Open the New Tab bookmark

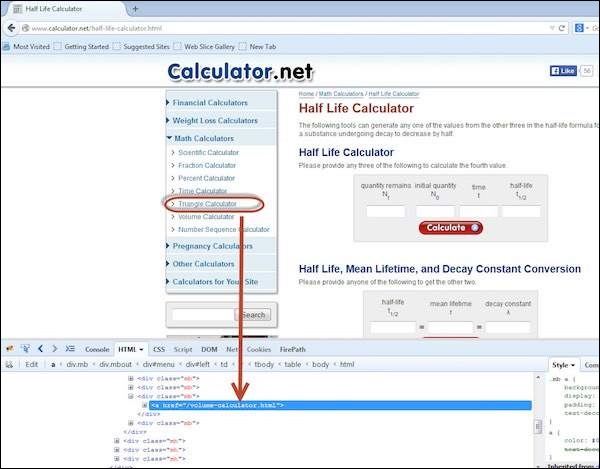click(258, 47)
